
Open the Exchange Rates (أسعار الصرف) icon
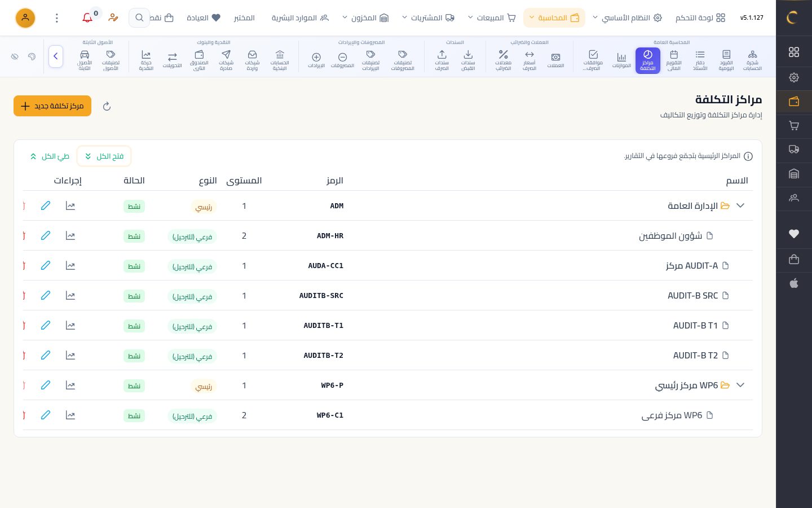(529, 60)
